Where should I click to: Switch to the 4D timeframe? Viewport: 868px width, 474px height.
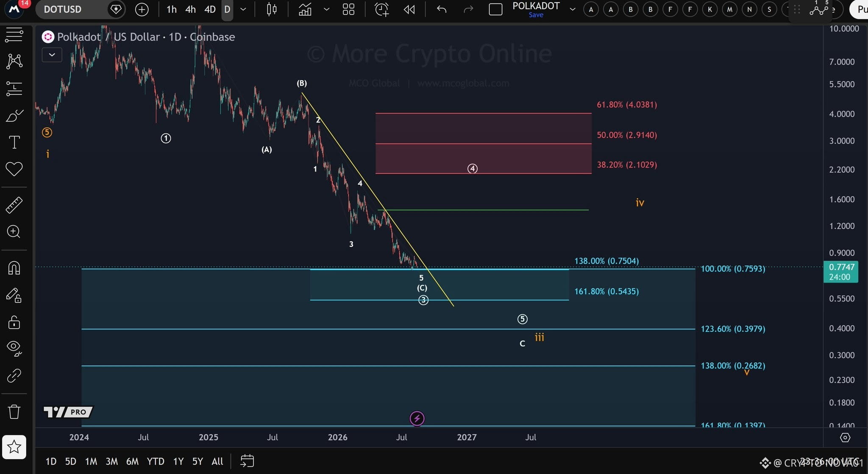point(210,9)
